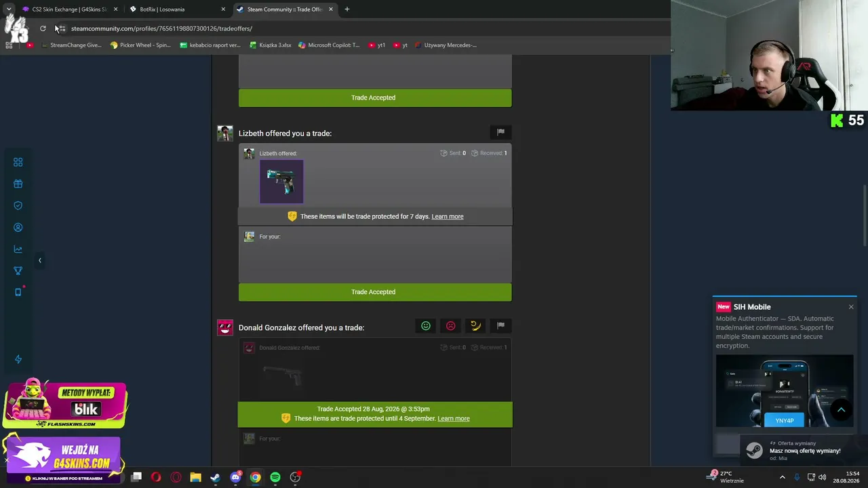Image resolution: width=868 pixels, height=488 pixels.
Task: Click green smiley icon on Donald Gonzalez offer
Action: tap(426, 325)
